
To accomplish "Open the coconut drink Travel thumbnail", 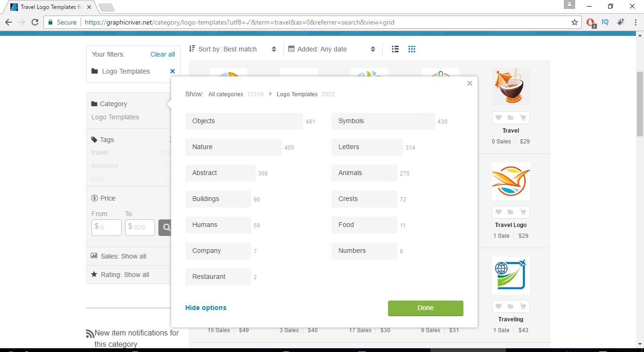I will click(511, 87).
